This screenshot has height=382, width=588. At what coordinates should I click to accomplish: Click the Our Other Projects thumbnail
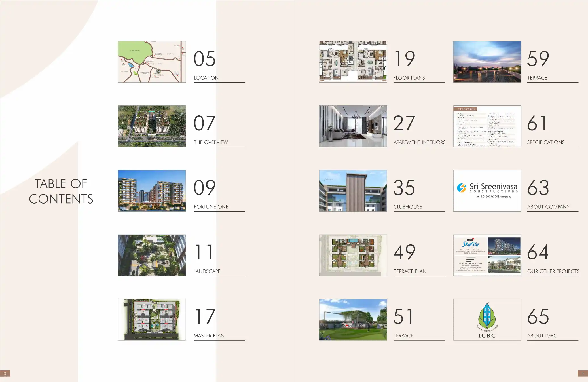pyautogui.click(x=487, y=255)
